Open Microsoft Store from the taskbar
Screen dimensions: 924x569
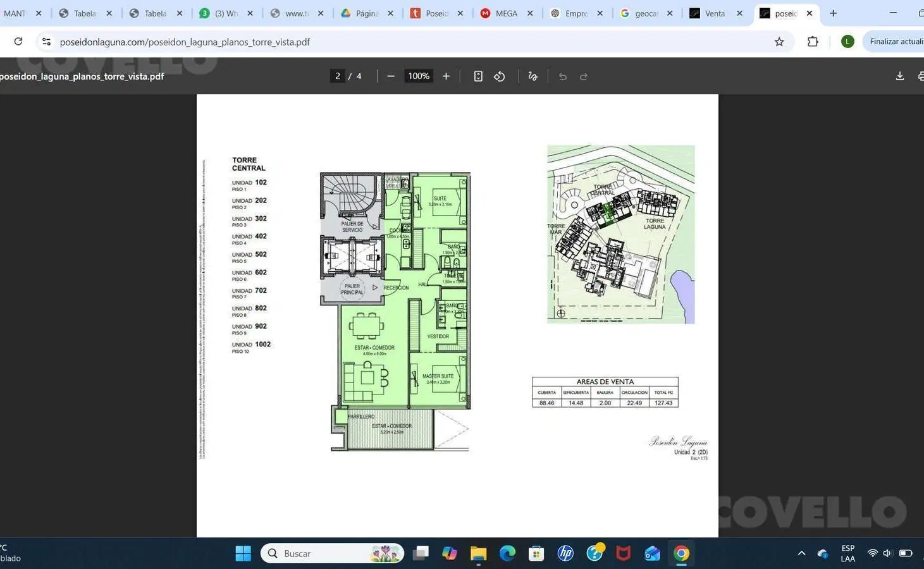coord(536,553)
